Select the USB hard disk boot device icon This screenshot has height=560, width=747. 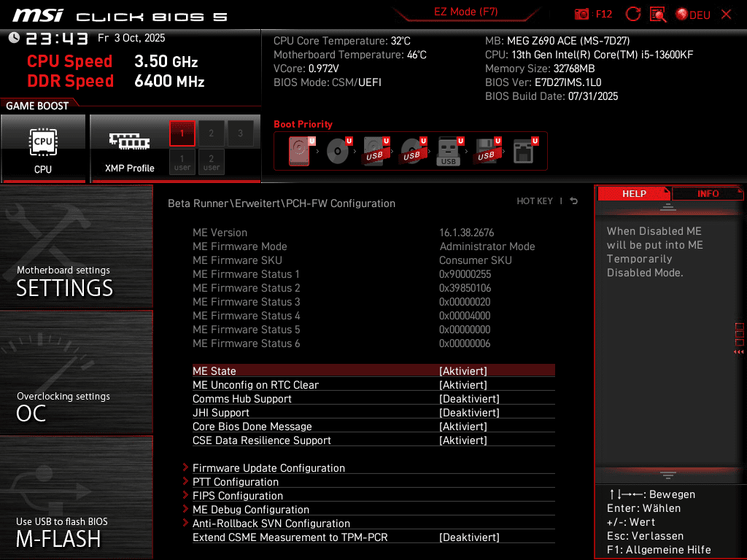pos(376,151)
